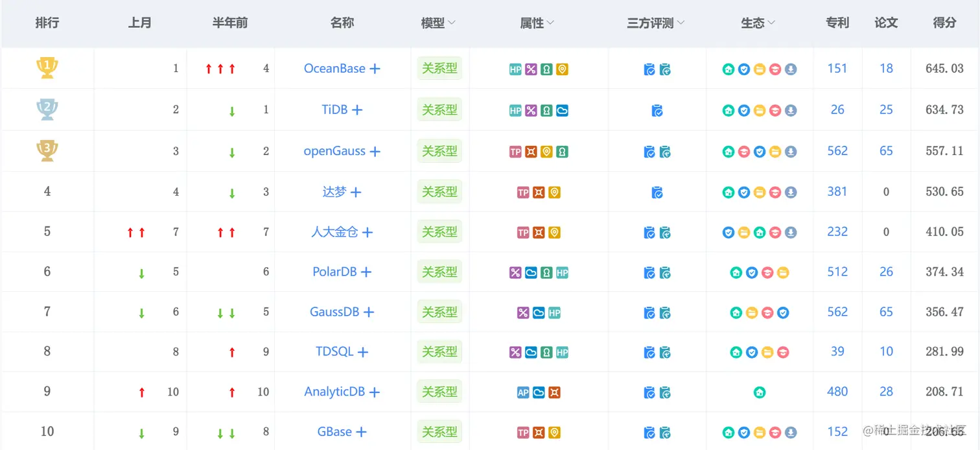Image resolution: width=980 pixels, height=450 pixels.
Task: Click the plus icon beside 达梦
Action: (x=356, y=193)
